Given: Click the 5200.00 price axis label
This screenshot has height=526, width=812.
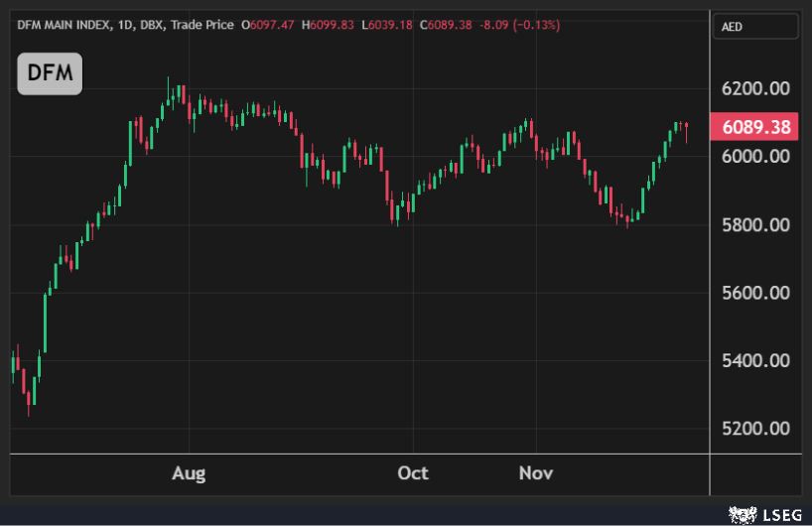Looking at the screenshot, I should pyautogui.click(x=756, y=429).
